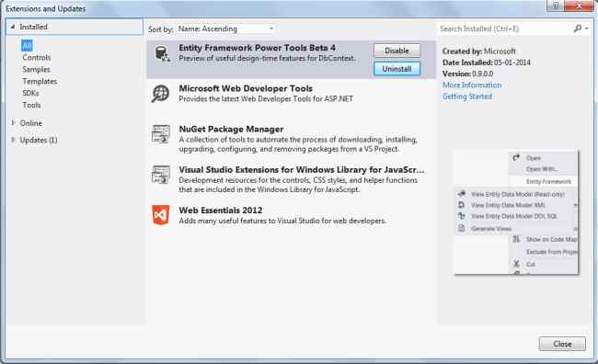Click the Installed header label
Screen dimensions: 598x364
pos(33,27)
